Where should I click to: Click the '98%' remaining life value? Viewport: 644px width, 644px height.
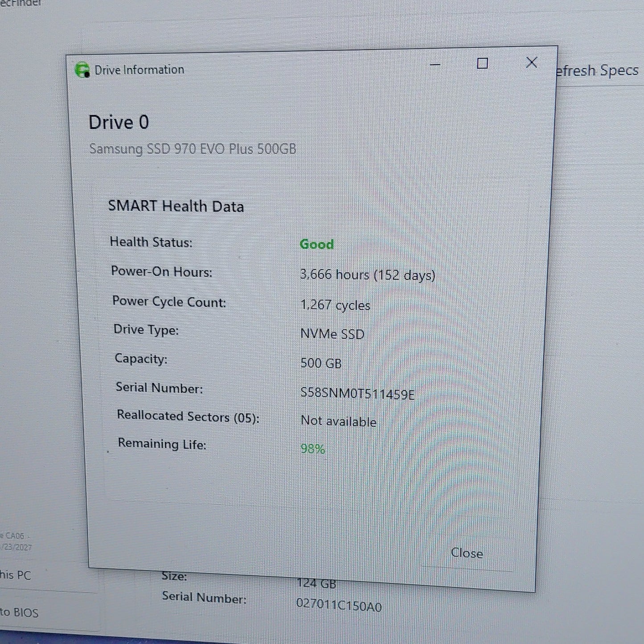pos(313,448)
